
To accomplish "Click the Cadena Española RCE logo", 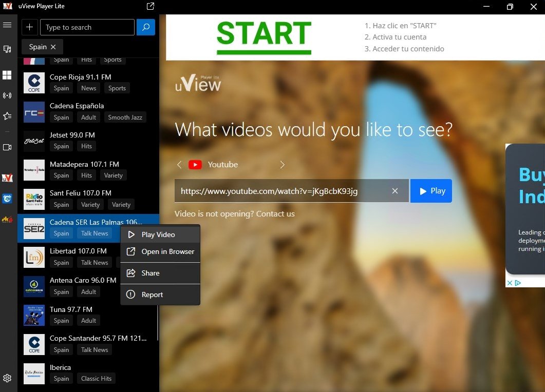I will coord(34,112).
